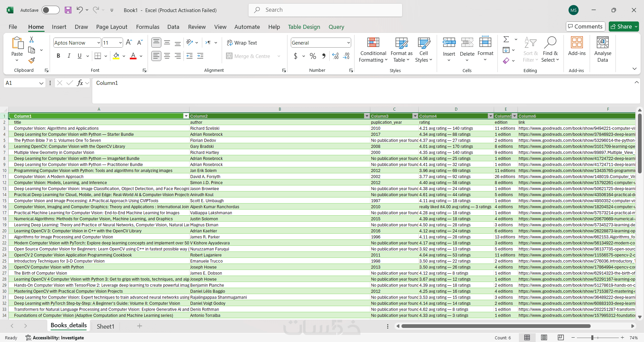Screen dimensions: 644x342
Task: Open the General number format dropdown
Action: point(348,43)
